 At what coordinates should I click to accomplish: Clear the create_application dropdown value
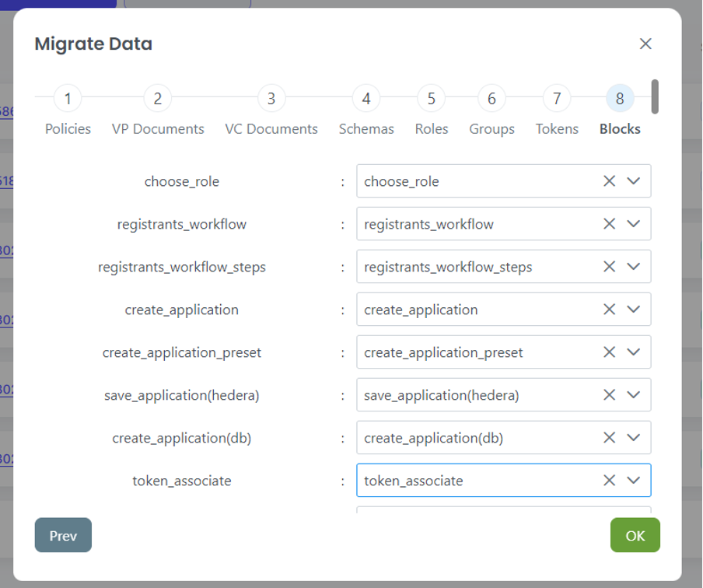pyautogui.click(x=609, y=310)
